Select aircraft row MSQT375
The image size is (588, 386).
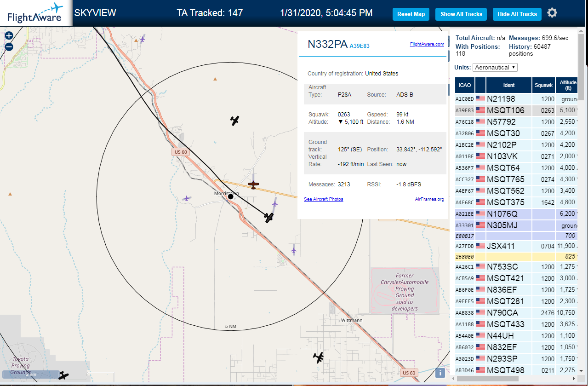click(517, 202)
